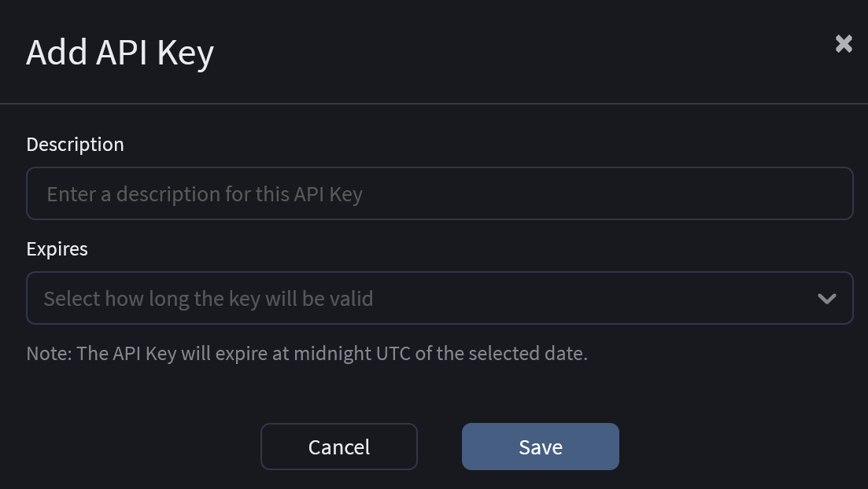
Task: Show the expiration options list
Action: [439, 299]
